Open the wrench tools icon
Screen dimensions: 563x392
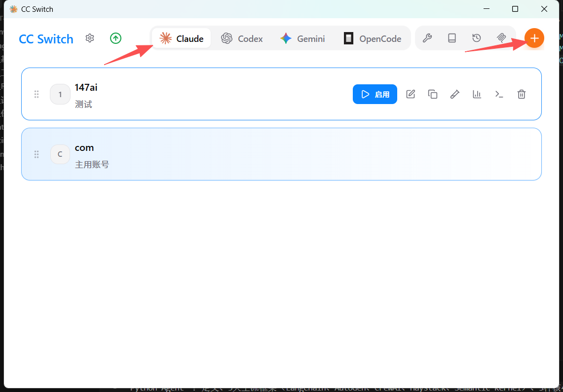(427, 38)
